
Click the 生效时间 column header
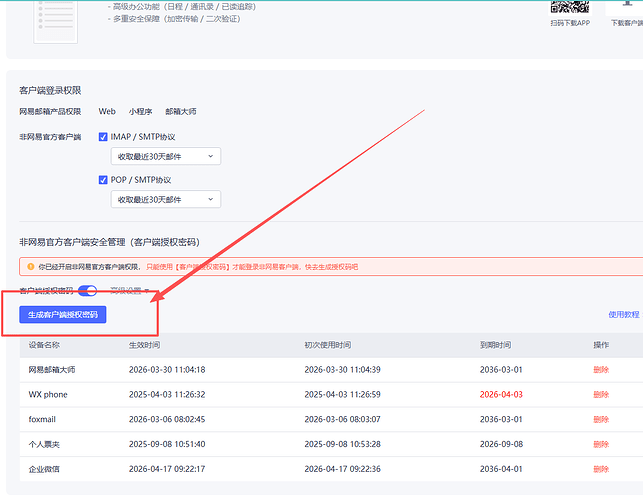point(144,345)
